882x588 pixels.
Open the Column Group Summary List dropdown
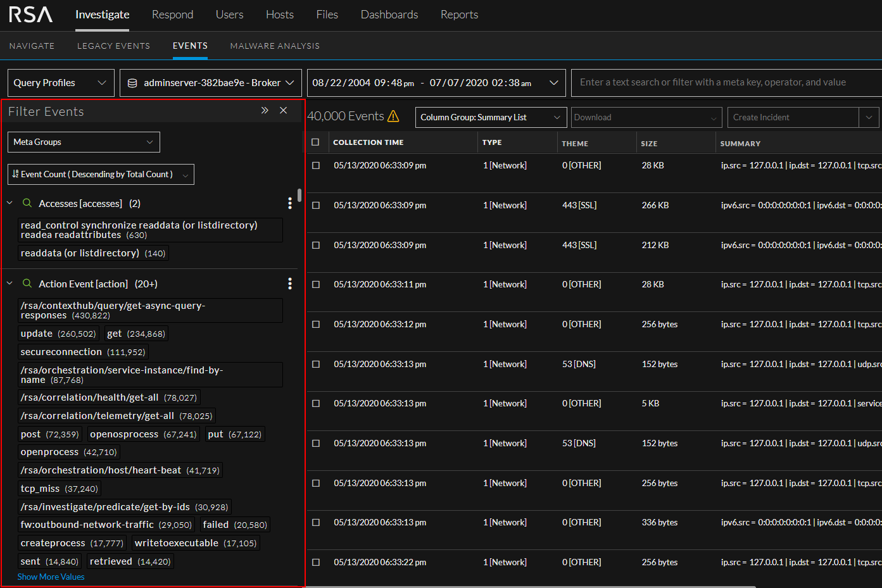491,117
